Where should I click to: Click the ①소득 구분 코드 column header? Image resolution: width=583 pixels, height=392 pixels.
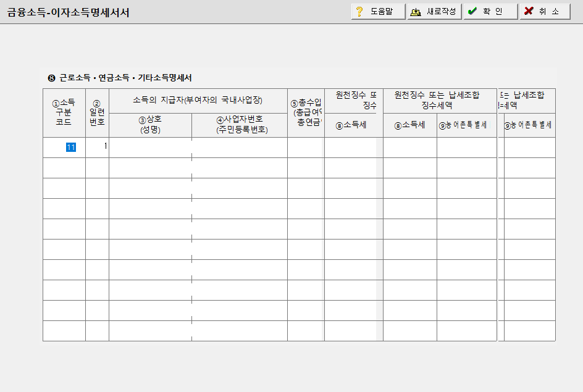pos(64,112)
